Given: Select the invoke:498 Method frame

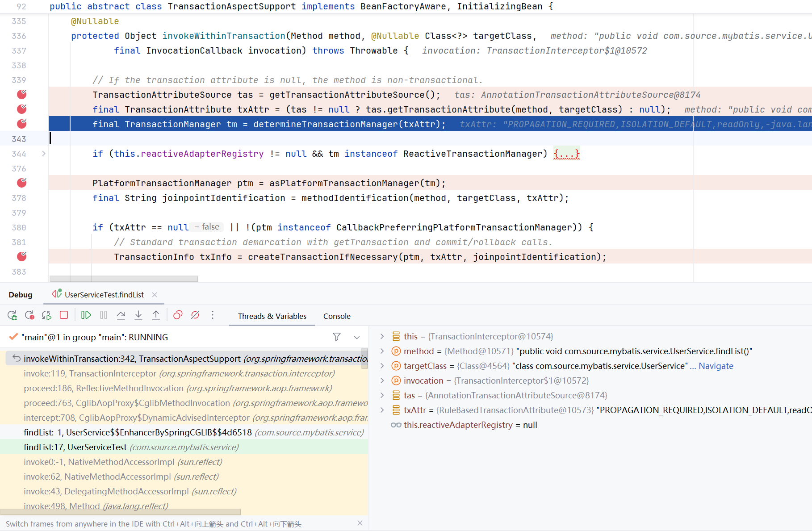Looking at the screenshot, I should coord(184,506).
